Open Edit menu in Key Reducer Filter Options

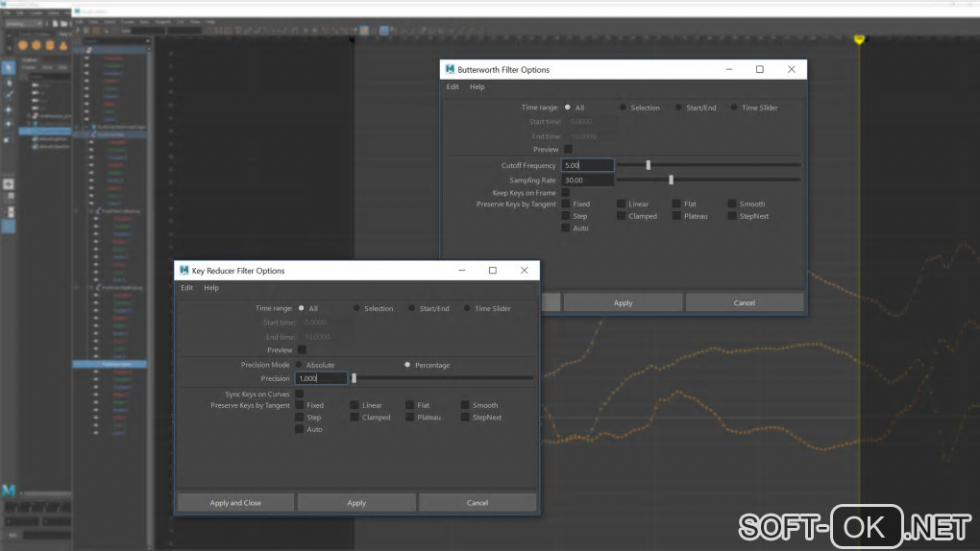click(x=187, y=287)
